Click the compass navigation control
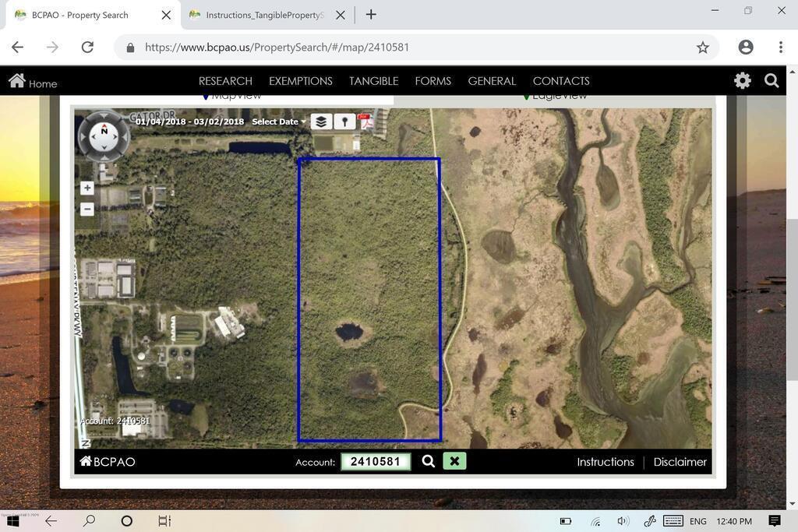The height and width of the screenshot is (532, 798). click(104, 136)
